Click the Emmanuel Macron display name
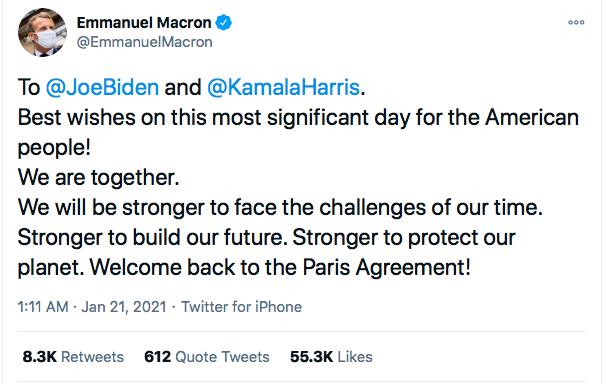The image size is (604, 384). pos(144,23)
